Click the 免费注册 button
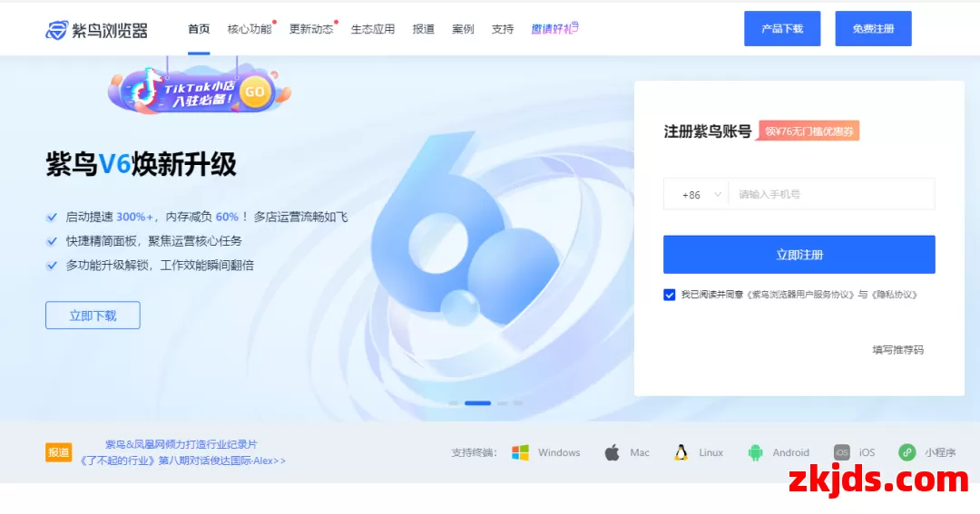 (873, 29)
